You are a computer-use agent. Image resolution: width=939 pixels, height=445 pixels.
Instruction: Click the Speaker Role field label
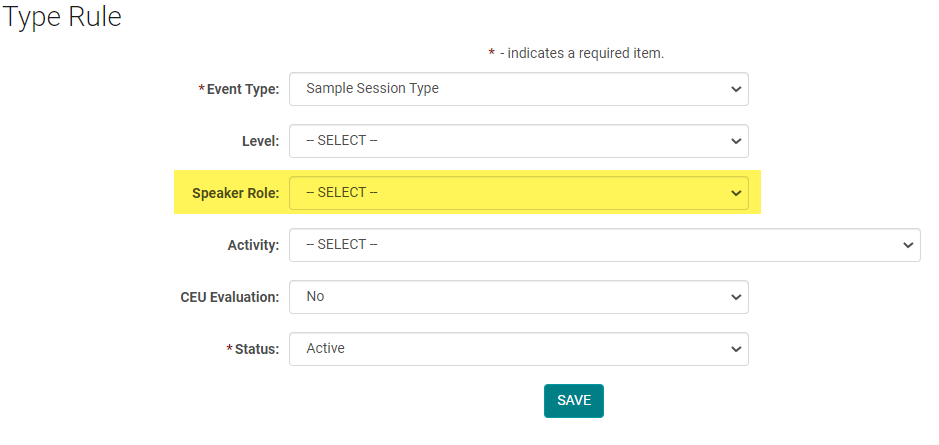[235, 193]
